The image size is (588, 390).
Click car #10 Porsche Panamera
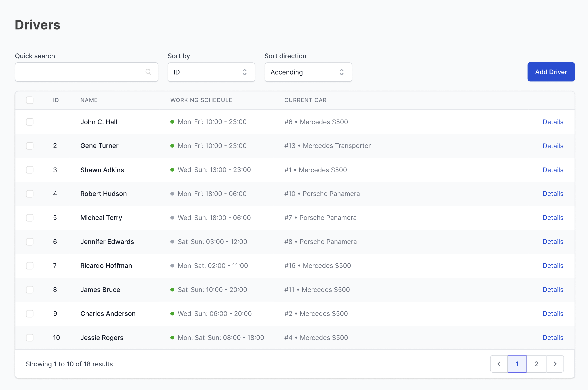click(x=322, y=194)
